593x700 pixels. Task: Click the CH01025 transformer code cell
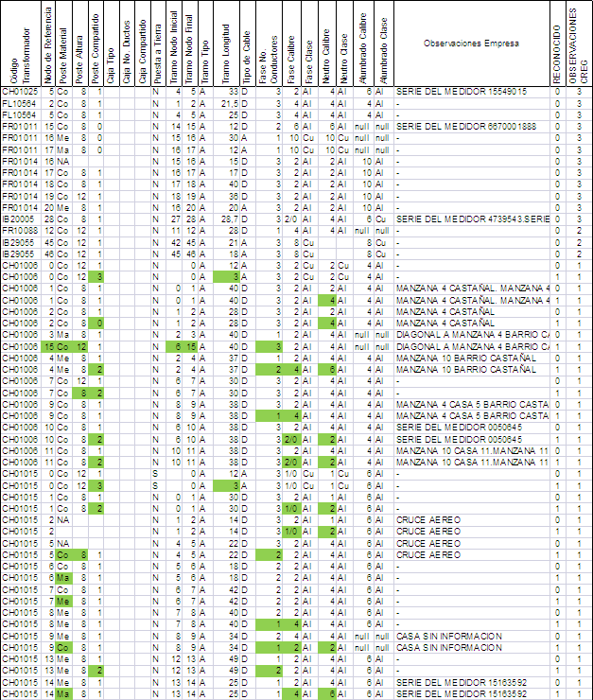coord(19,92)
